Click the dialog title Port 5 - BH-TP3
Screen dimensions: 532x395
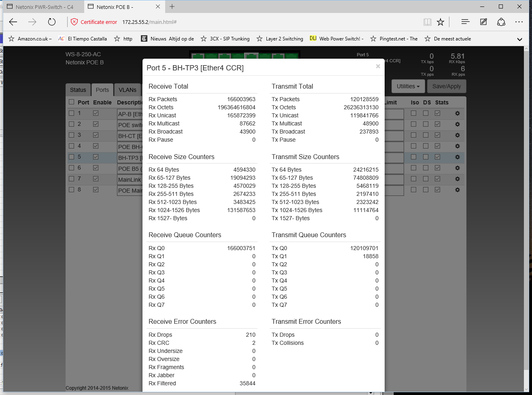pos(195,68)
